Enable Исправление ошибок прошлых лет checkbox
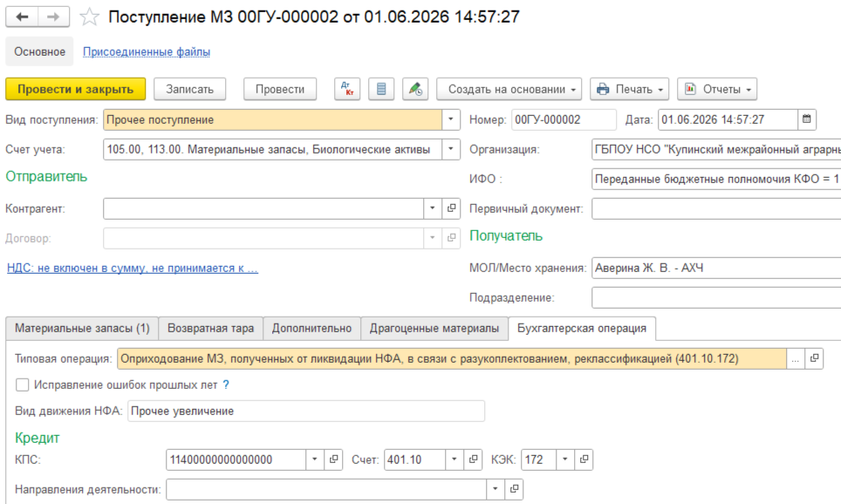841x504 pixels. [22, 385]
